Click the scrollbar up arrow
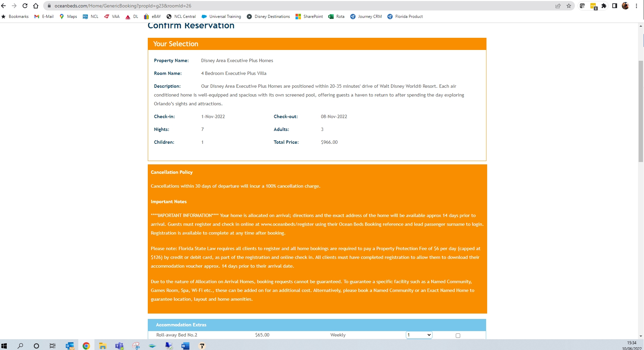Screen dimensions: 644x350 [641, 26]
